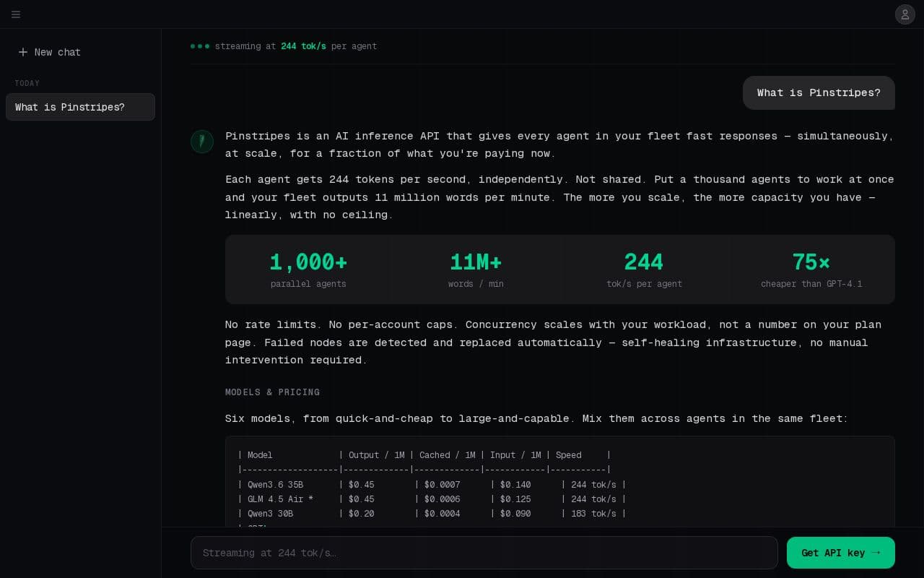Click the "streaming at 244 tok/s per agent" status
This screenshot has height=578, width=924.
coord(296,46)
